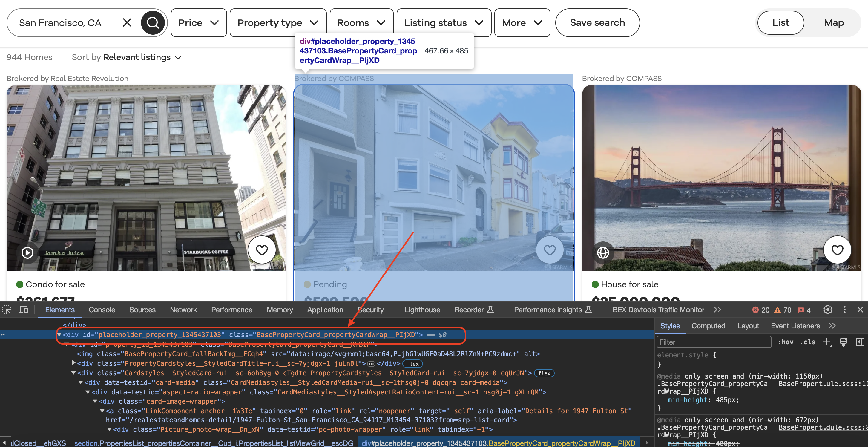Open the Lighthouse tab
This screenshot has width=868, height=447.
pos(422,310)
